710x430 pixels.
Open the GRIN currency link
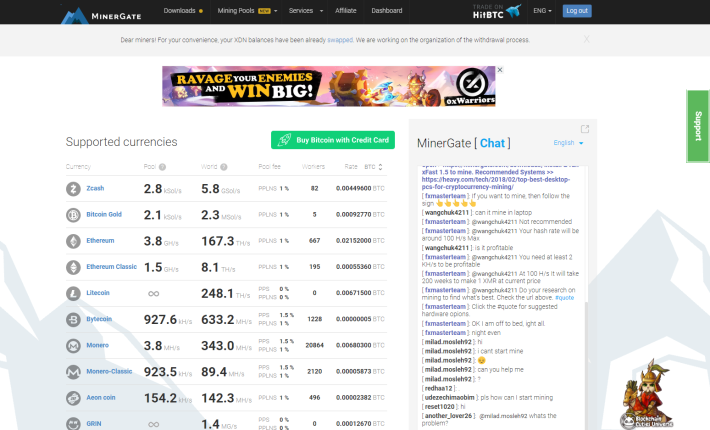click(x=94, y=424)
